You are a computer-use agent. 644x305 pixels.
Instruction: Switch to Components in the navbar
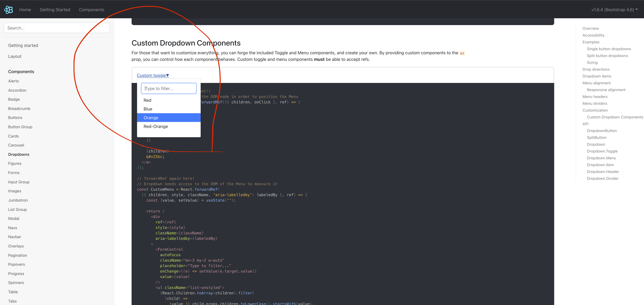[x=91, y=10]
